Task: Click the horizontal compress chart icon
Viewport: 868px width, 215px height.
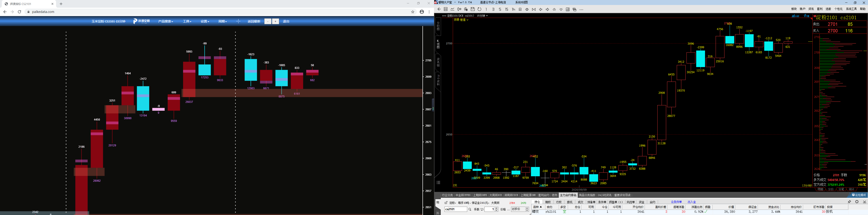Action: (x=534, y=10)
